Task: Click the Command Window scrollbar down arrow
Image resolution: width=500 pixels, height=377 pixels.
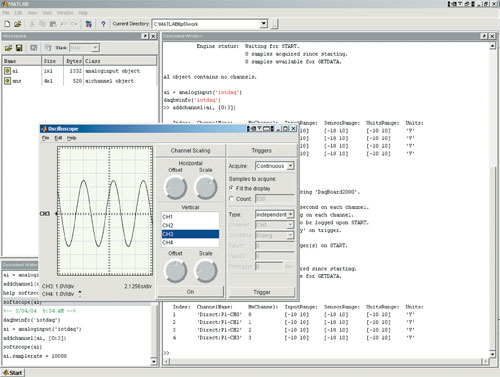Action: pos(493,354)
